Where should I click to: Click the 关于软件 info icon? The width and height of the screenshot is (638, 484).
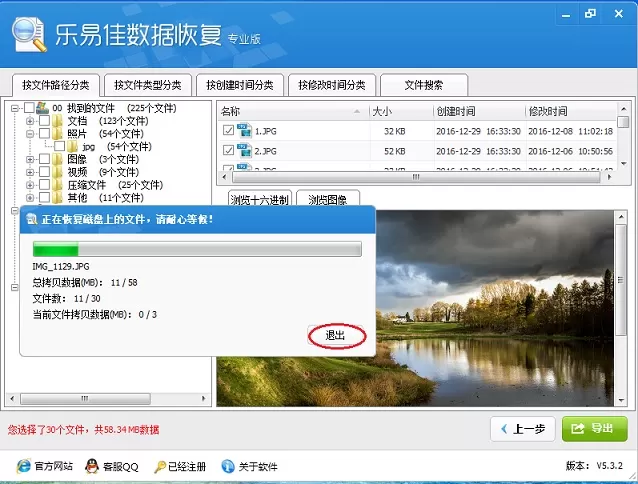click(x=228, y=466)
